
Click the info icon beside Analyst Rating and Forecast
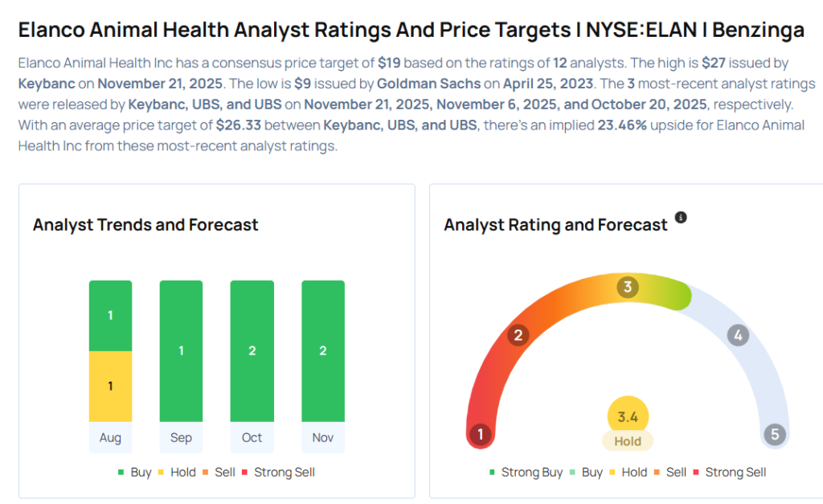point(681,218)
